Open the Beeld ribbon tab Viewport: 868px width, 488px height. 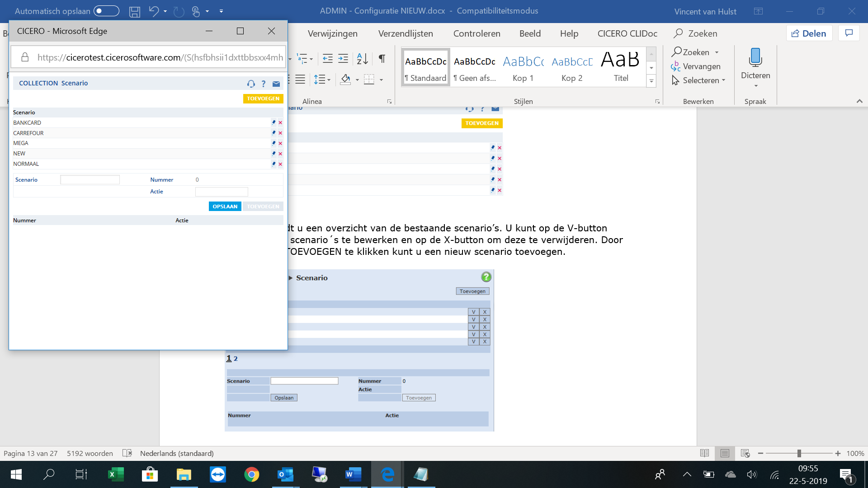click(x=530, y=33)
